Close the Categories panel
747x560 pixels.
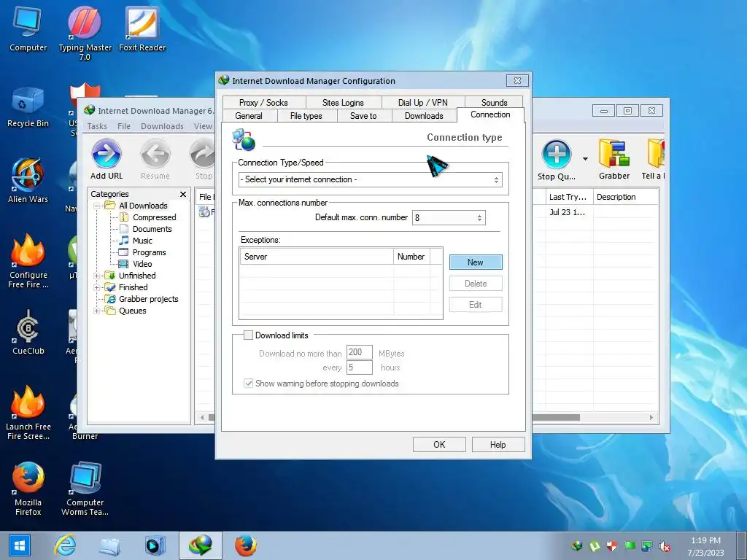(183, 194)
